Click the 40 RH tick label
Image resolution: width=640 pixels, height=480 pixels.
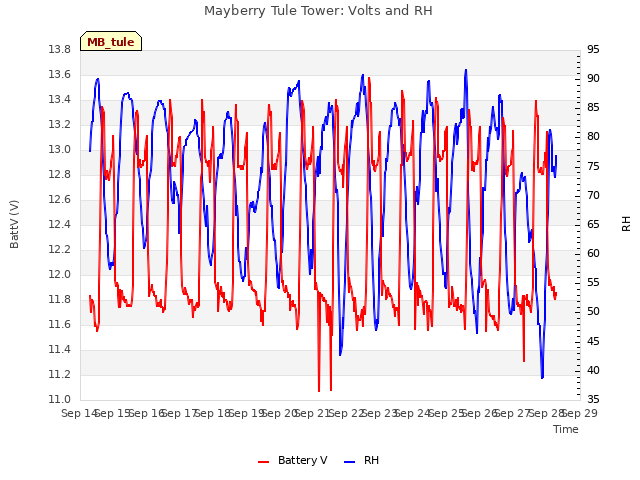[x=593, y=370]
